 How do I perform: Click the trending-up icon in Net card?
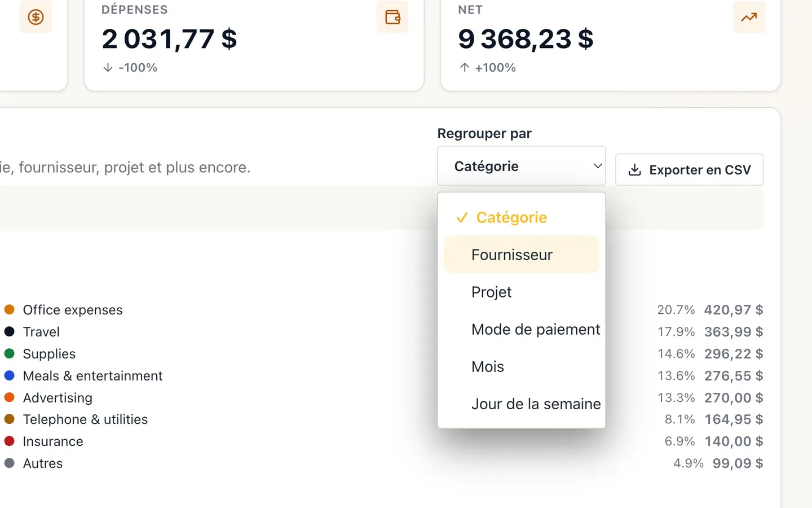pos(749,17)
